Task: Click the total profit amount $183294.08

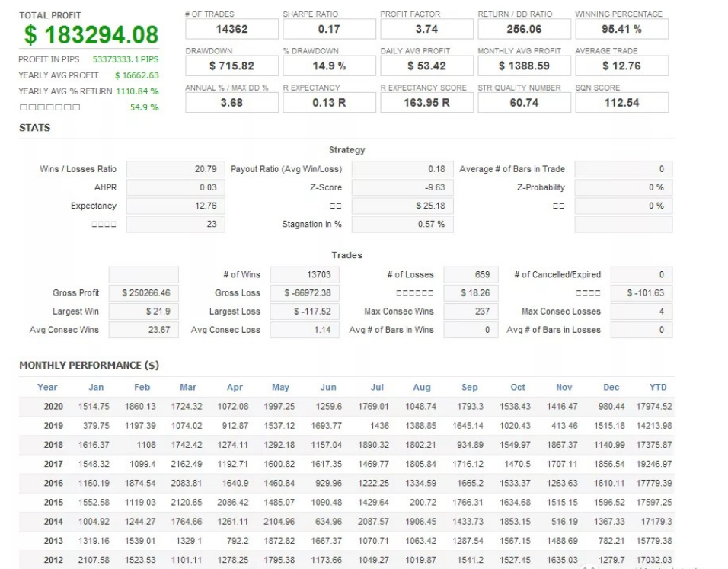Action: [91, 35]
